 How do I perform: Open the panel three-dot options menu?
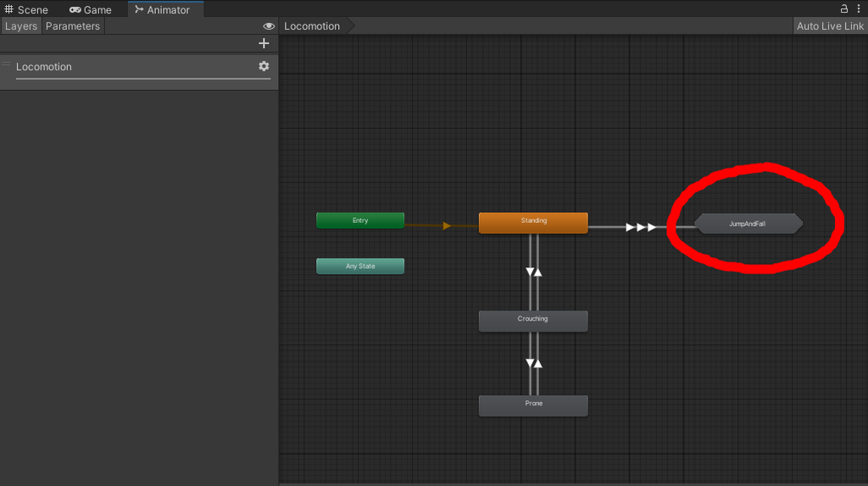click(x=859, y=8)
